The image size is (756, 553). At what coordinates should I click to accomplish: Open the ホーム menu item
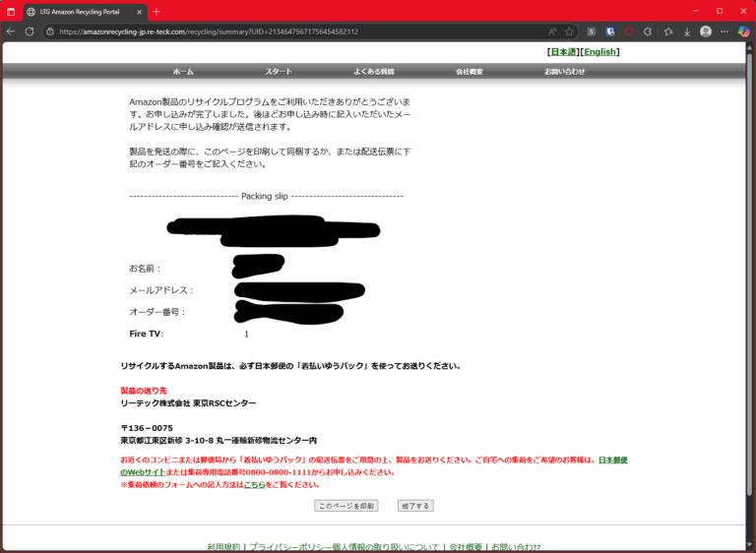click(x=183, y=72)
